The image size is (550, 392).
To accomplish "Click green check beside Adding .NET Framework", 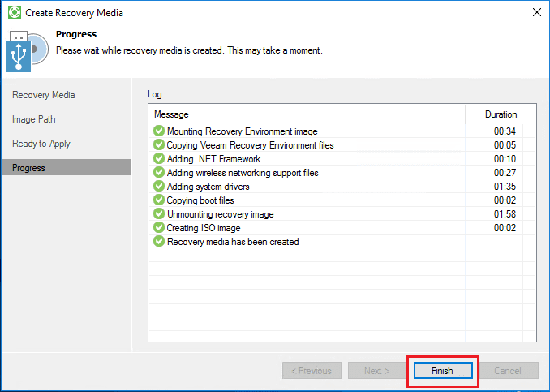I will click(159, 158).
